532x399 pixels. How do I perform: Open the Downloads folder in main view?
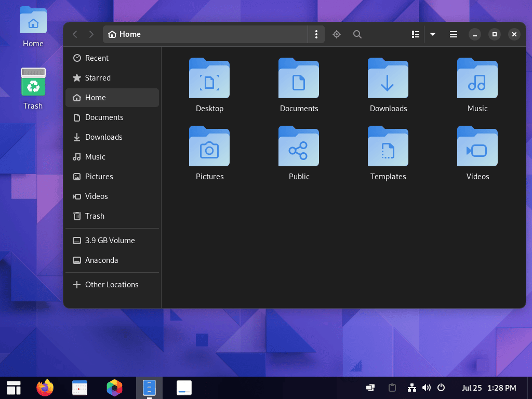coord(388,85)
